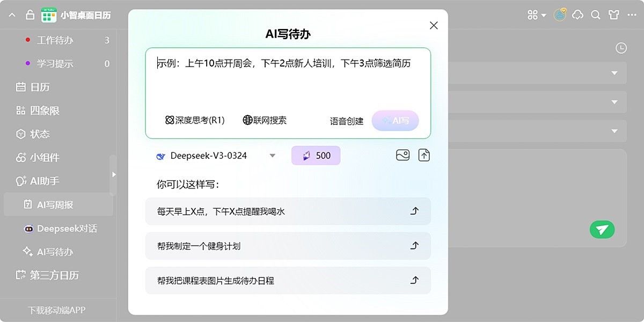This screenshot has width=644, height=322.
Task: Expand the apps dropdown in top bar
Action: click(535, 15)
